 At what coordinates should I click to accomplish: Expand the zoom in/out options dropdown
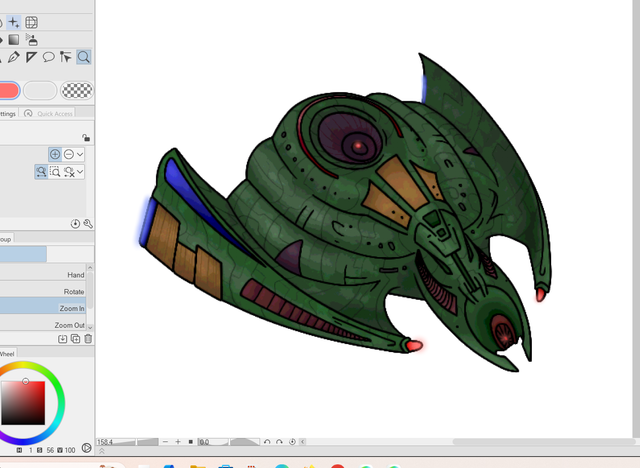point(80,154)
